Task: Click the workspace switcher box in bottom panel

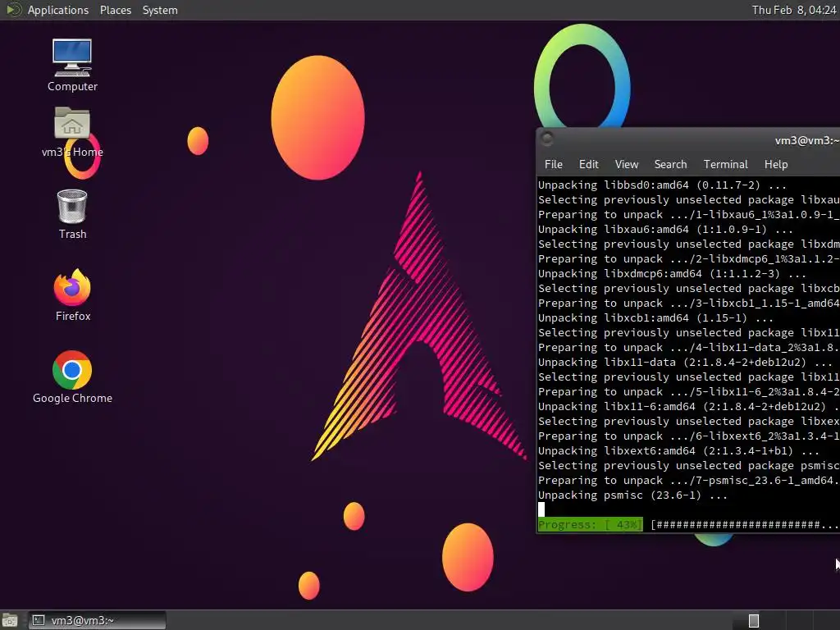Action: [x=754, y=620]
